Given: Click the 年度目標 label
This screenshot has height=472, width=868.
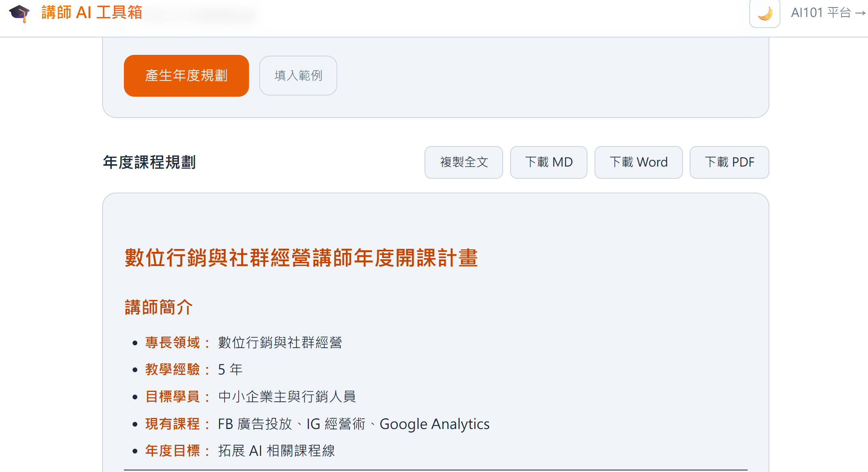Looking at the screenshot, I should [173, 451].
